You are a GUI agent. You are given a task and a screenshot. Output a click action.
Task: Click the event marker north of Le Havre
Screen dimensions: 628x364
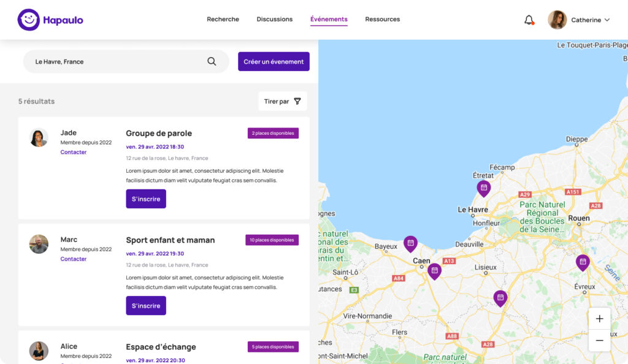click(484, 188)
